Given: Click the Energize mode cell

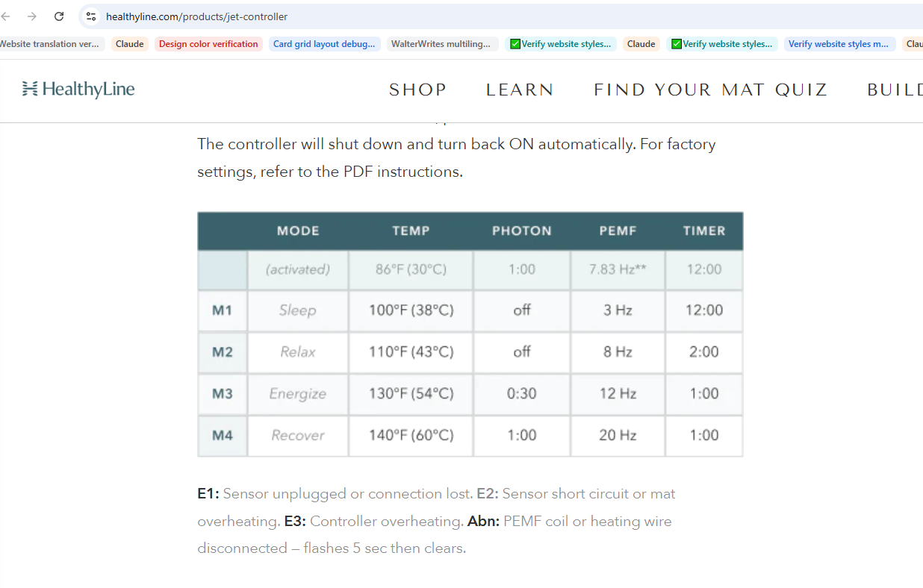Looking at the screenshot, I should tap(298, 394).
